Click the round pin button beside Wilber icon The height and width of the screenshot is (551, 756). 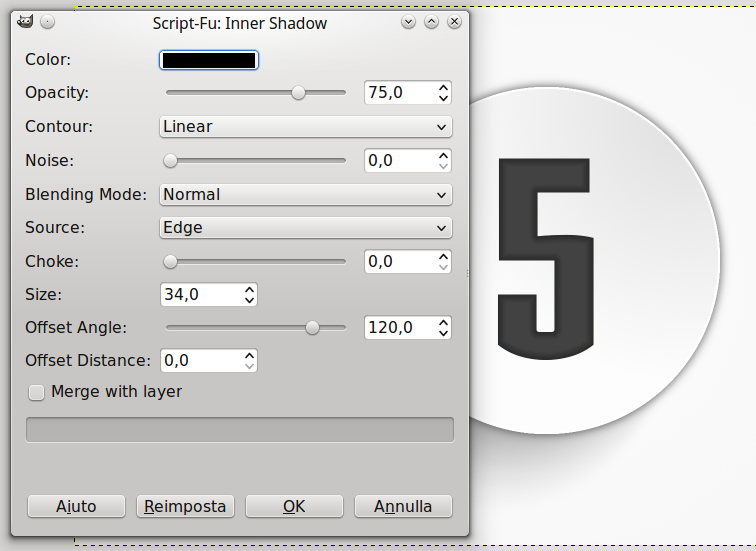47,22
